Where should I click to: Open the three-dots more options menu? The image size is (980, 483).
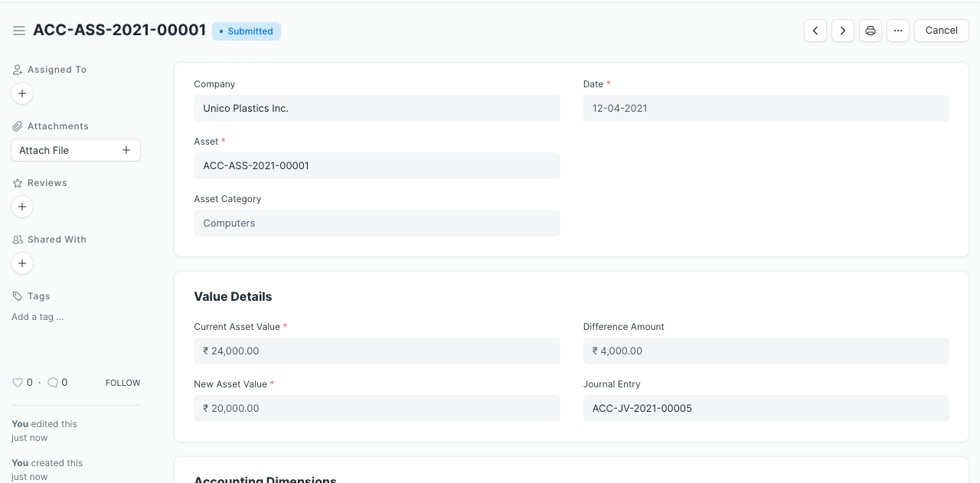(x=898, y=31)
